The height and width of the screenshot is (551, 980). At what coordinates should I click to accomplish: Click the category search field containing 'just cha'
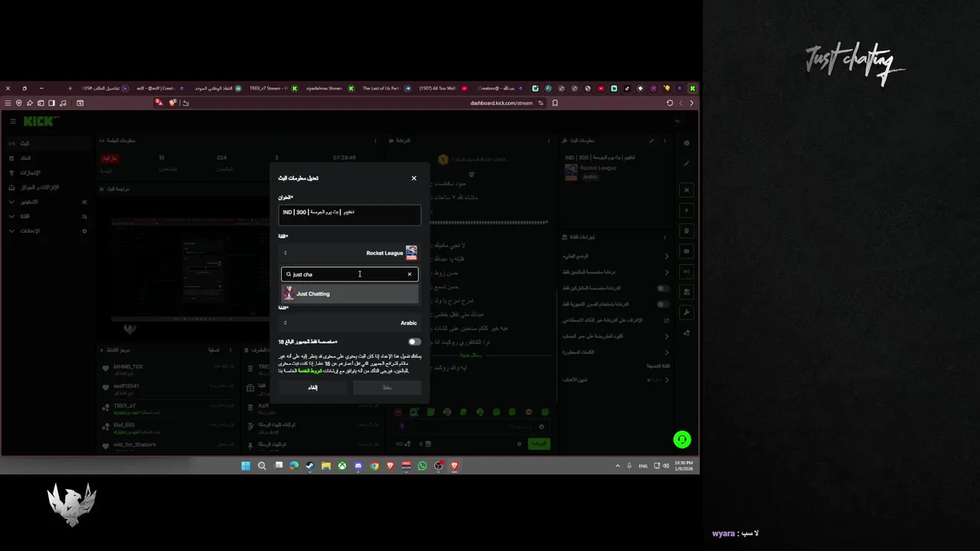click(350, 274)
